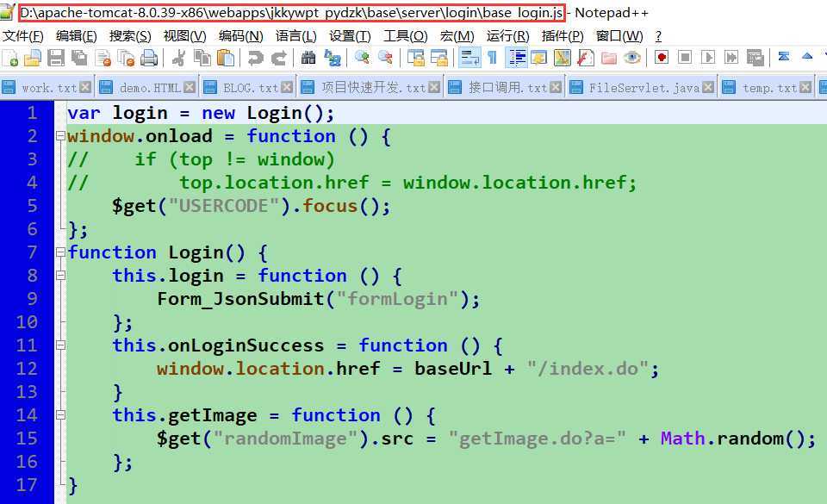This screenshot has width=827, height=504.
Task: Open Find with the binoculars icon
Action: click(308, 58)
